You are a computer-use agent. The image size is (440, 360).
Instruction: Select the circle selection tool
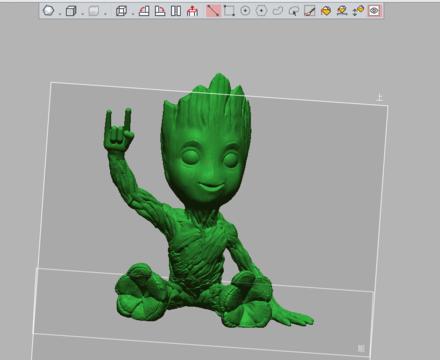(245, 11)
